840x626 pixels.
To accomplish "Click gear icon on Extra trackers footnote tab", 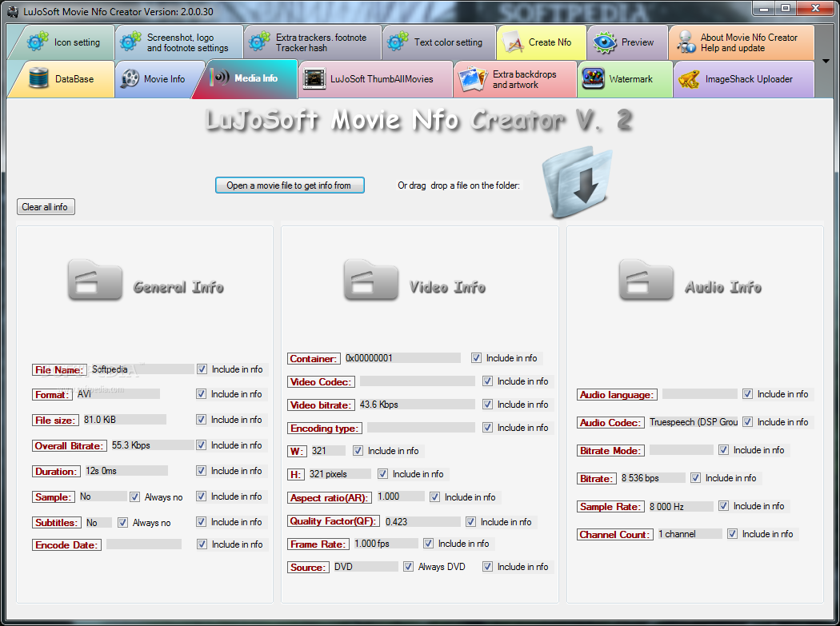I will (259, 42).
